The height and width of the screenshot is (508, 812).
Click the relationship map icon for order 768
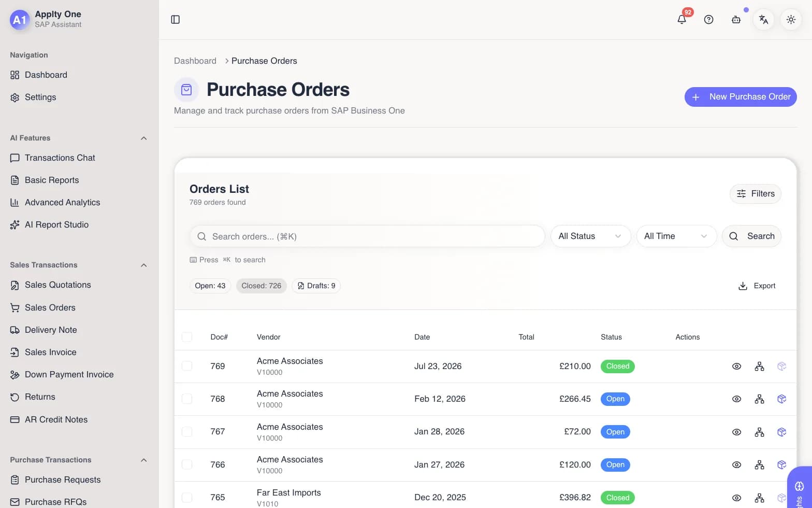(x=759, y=399)
